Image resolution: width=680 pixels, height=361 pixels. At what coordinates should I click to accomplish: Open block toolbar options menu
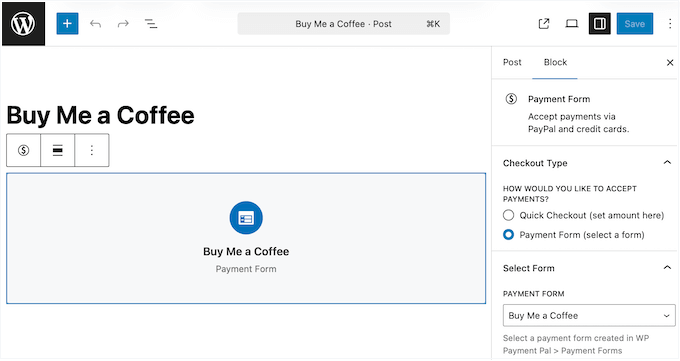tap(92, 150)
